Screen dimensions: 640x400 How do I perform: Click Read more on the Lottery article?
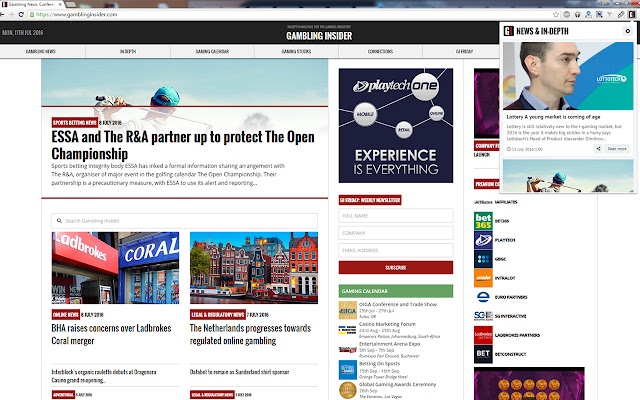[617, 149]
